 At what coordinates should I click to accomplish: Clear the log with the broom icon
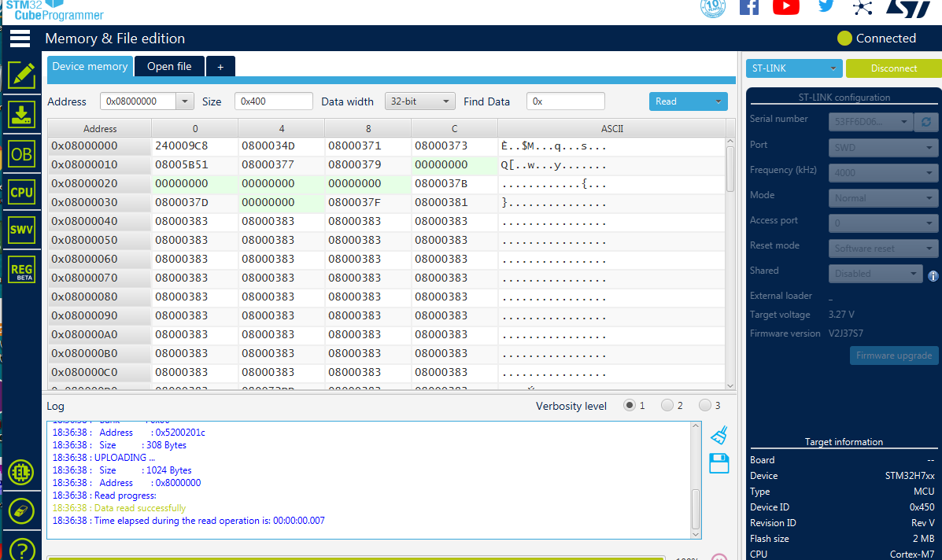point(719,435)
